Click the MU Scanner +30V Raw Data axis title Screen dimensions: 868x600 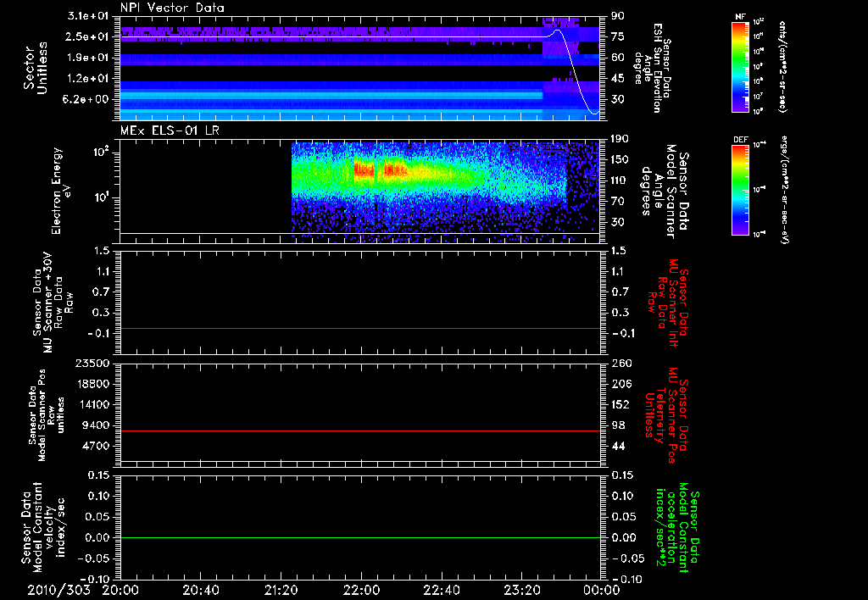pos(53,303)
